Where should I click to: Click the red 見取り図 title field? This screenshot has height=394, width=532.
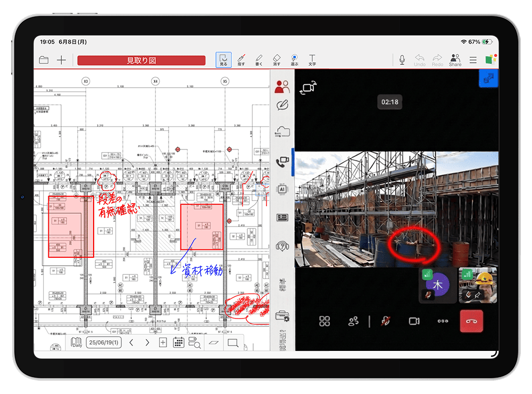pos(141,61)
